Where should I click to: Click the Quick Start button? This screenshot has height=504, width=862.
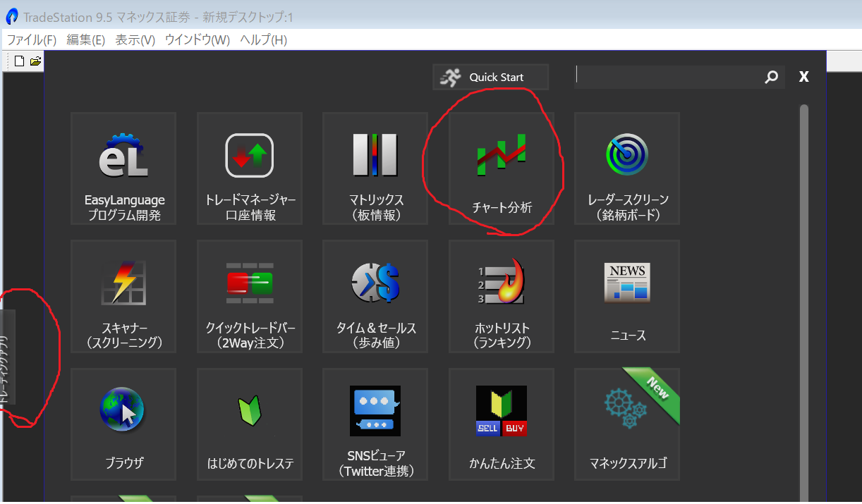click(x=490, y=78)
